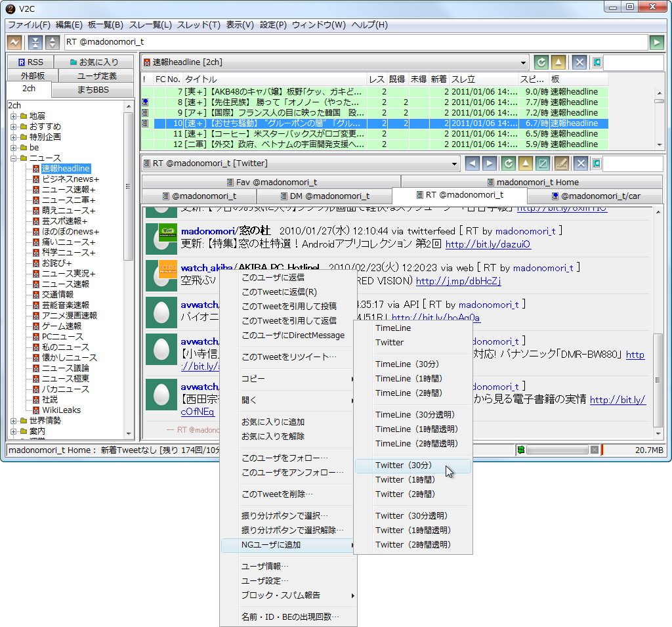Open the ファイル(F) menu
The image size is (672, 627).
(x=29, y=25)
